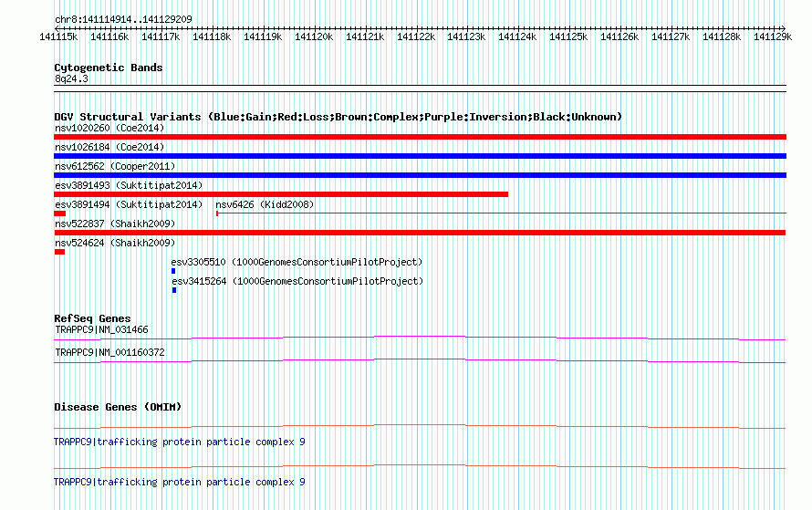
Task: Click the TRAPPC9|NM_031466 gene label
Action: point(101,330)
